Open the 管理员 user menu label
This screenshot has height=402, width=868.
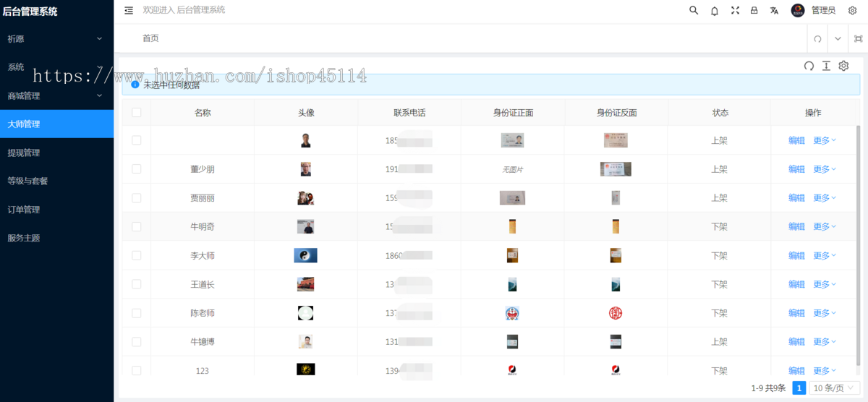[823, 10]
